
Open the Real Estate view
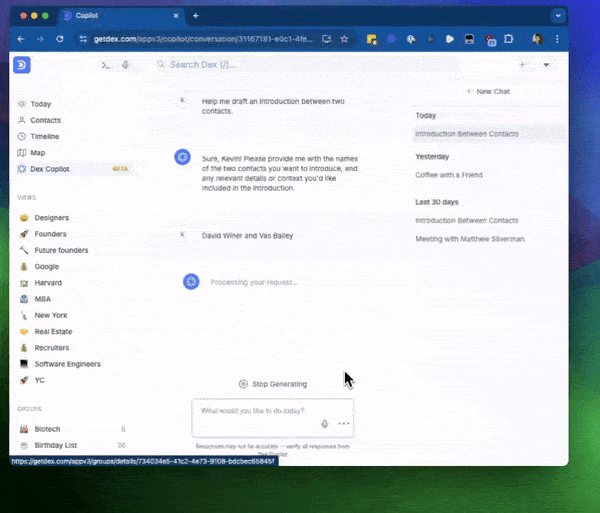click(x=53, y=331)
